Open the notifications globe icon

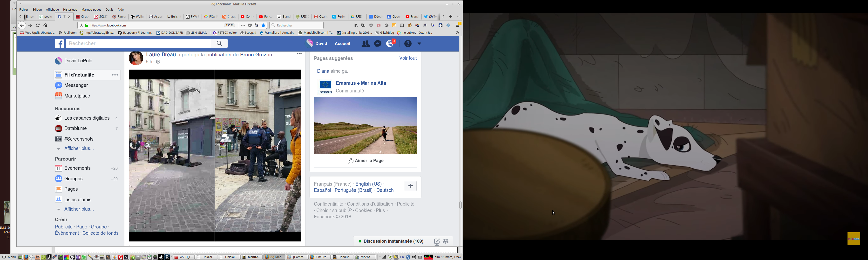(x=390, y=44)
